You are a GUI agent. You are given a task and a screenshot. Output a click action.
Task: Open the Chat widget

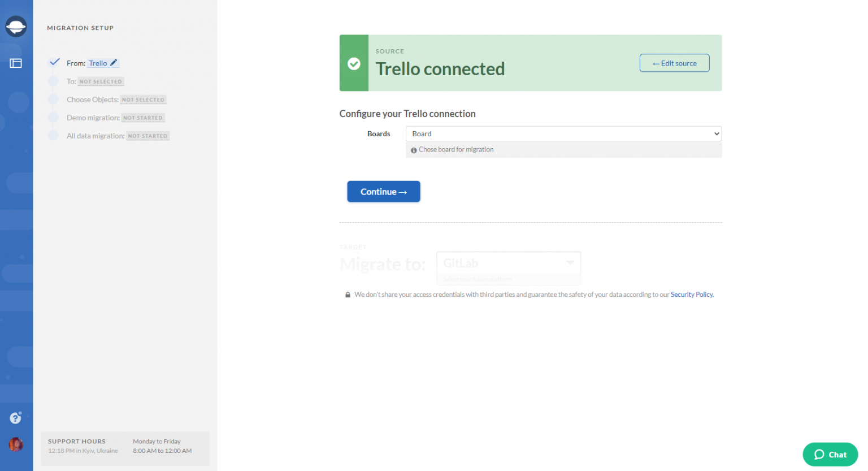click(830, 455)
